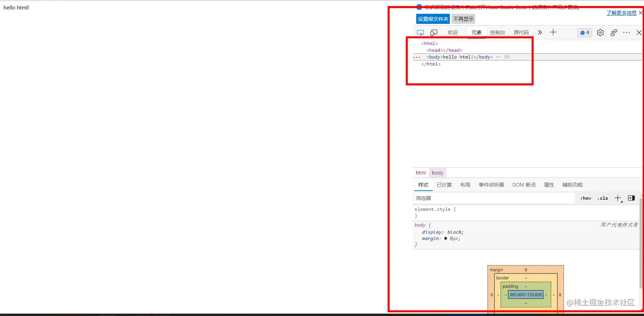This screenshot has height=316, width=644.
Task: Click the border label in box model
Action: [503, 278]
